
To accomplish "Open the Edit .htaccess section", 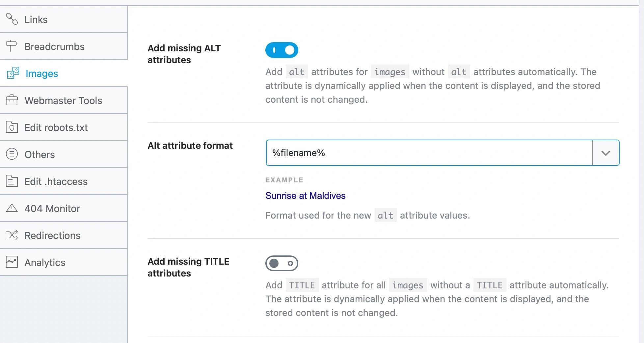I will (55, 181).
